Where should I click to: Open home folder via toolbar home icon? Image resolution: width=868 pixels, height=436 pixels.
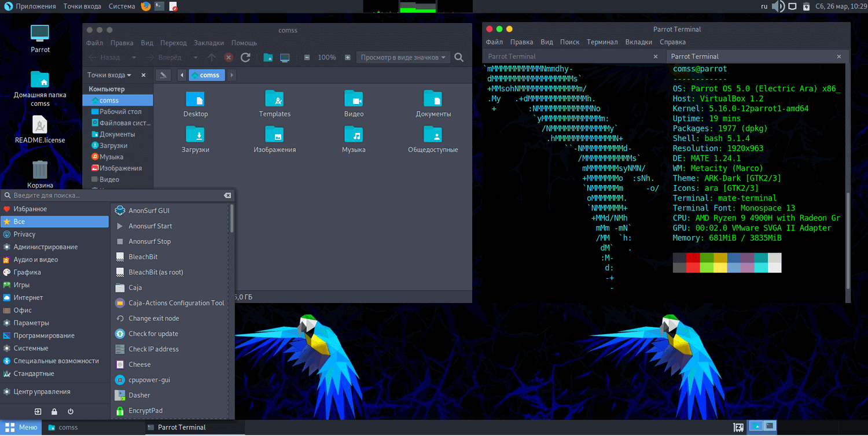[x=267, y=57]
